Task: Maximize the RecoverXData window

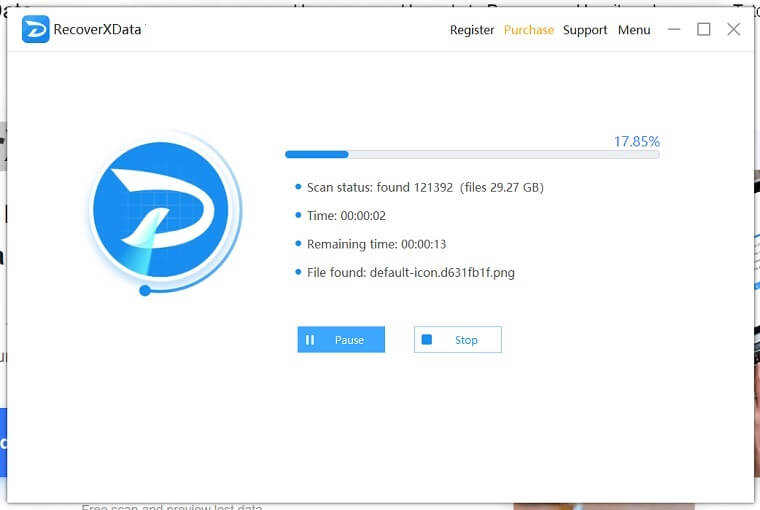Action: (x=703, y=30)
